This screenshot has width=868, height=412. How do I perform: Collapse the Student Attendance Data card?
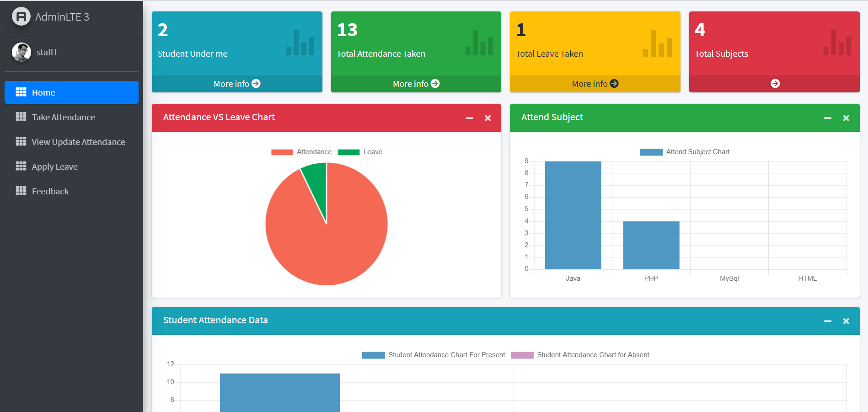pyautogui.click(x=828, y=321)
